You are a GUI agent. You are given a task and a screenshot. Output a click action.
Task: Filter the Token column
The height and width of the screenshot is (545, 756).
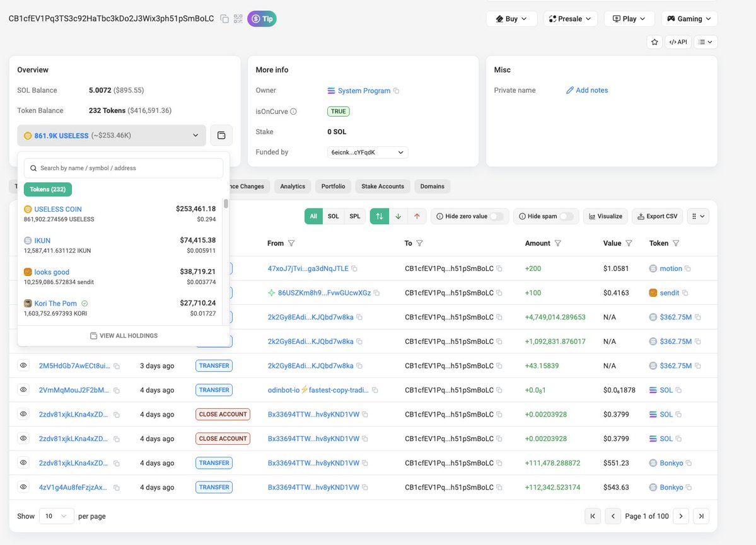[x=676, y=243]
